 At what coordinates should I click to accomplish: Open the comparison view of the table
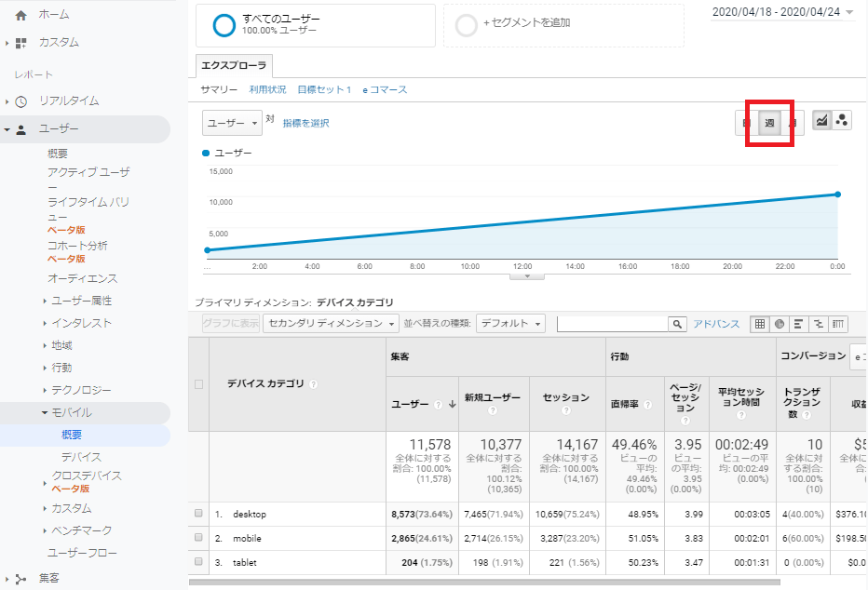(819, 323)
